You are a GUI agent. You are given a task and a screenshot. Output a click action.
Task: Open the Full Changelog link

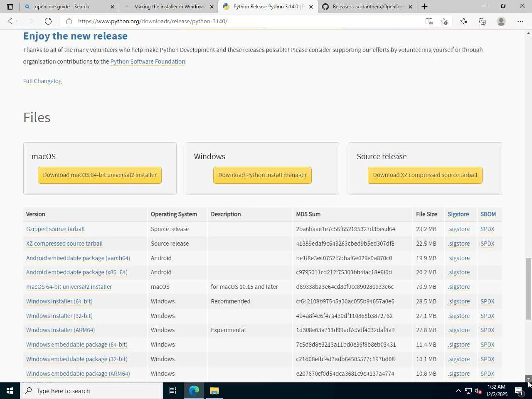(42, 81)
